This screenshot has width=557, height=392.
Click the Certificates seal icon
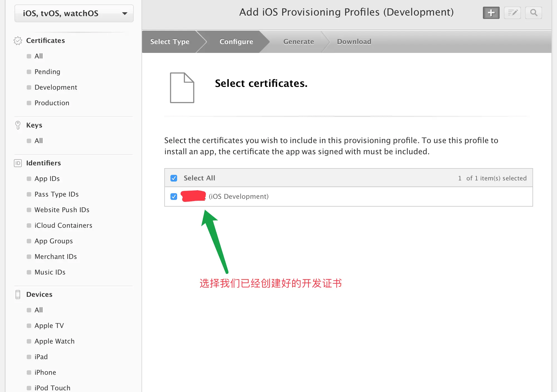tap(18, 41)
